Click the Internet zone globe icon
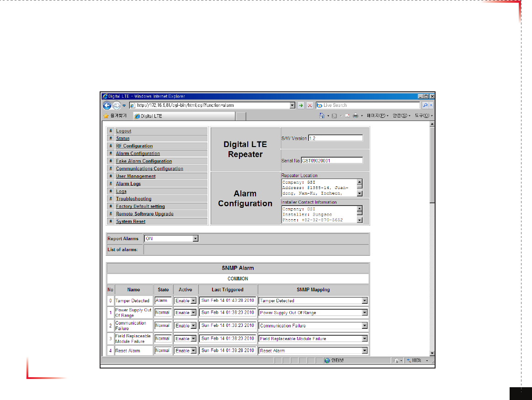 point(327,360)
